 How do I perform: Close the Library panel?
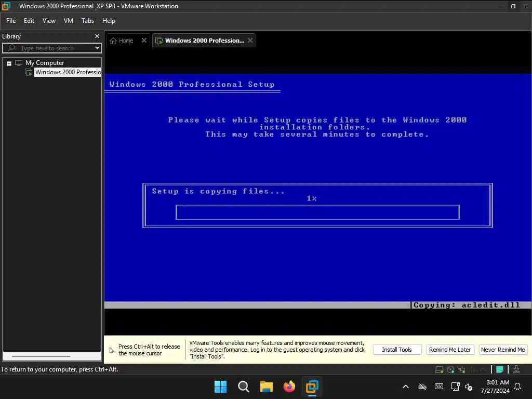(97, 36)
